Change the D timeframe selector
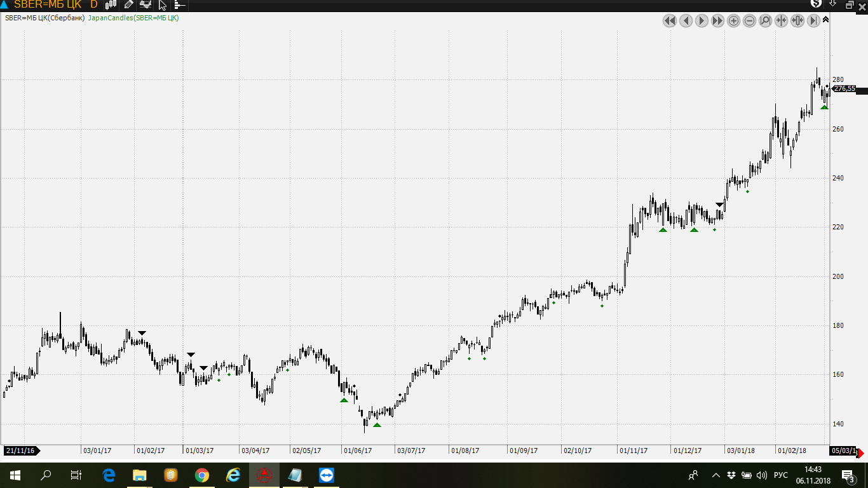Viewport: 868px width, 488px height. 94,5
